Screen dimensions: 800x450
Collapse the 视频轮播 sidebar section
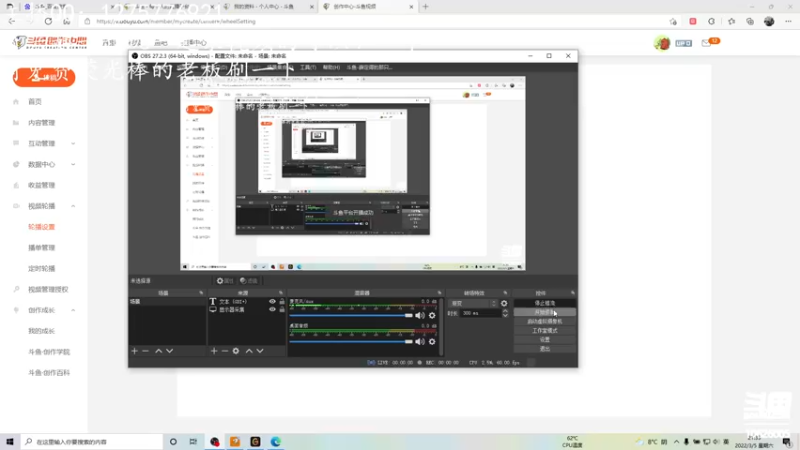click(44, 206)
